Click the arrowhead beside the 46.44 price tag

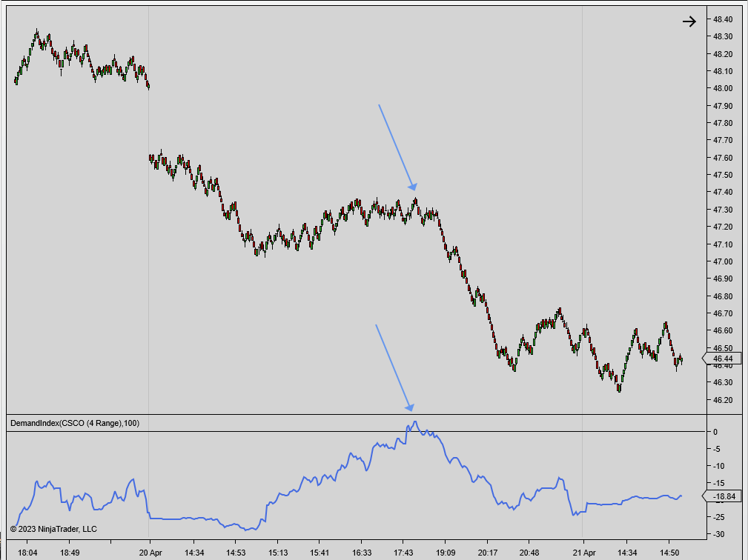pyautogui.click(x=704, y=358)
